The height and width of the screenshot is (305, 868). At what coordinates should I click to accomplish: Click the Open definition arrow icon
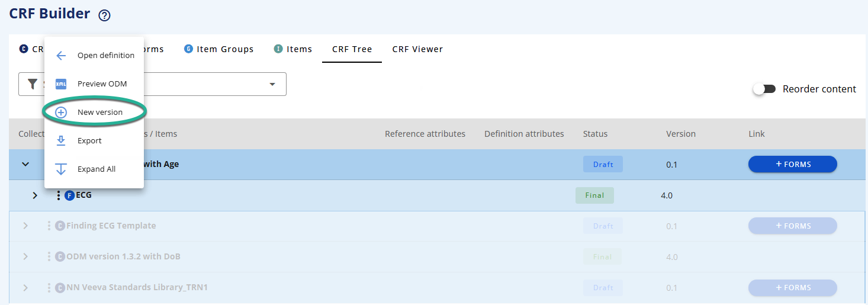(61, 56)
